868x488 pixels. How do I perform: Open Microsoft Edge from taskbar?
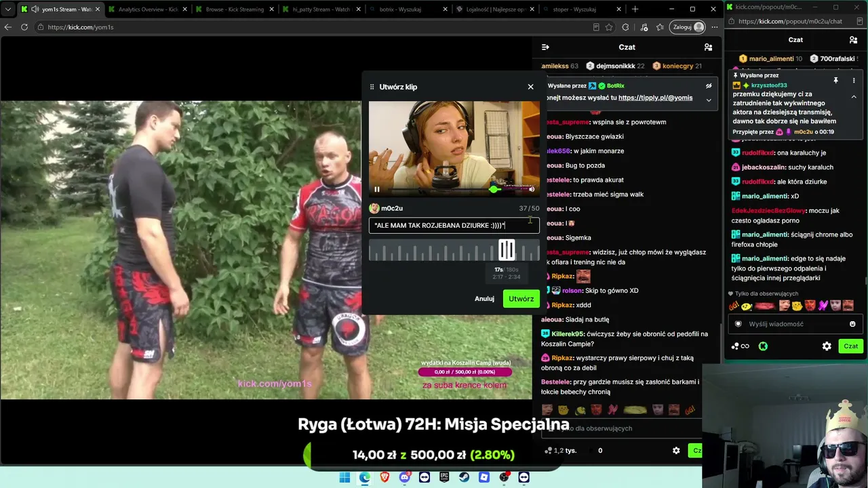[365, 477]
